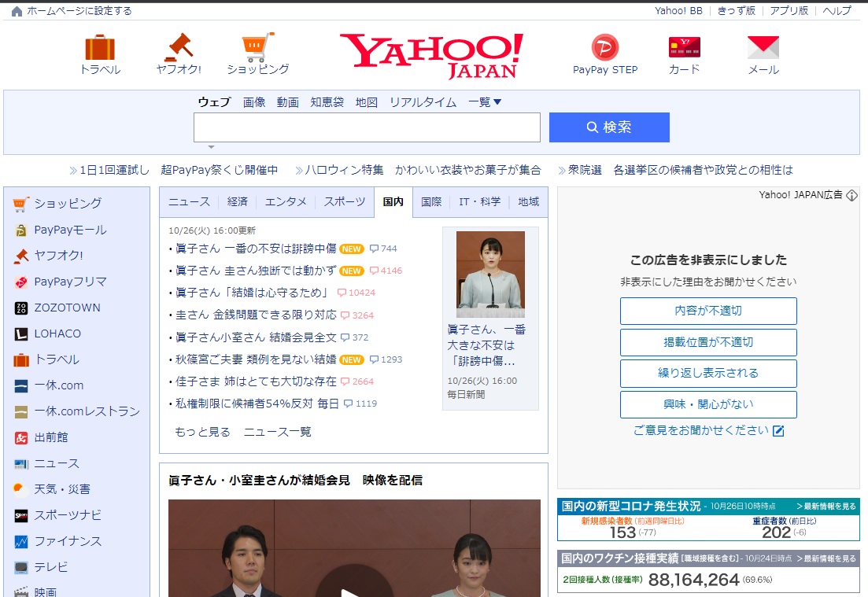Open the Shopping cart icon in header
868x597 pixels.
point(258,47)
